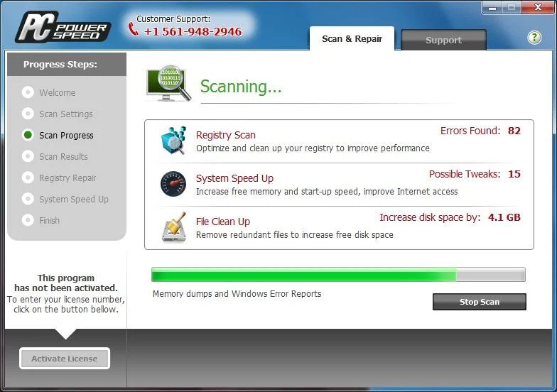This screenshot has height=392, width=557.
Task: Click the 4.1 GB disk space value
Action: point(504,217)
